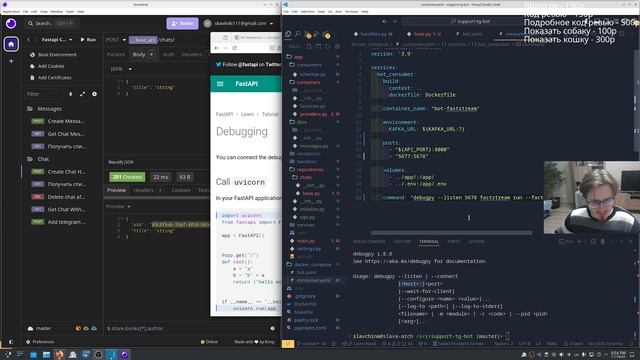640x360 pixels.
Task: Follow the Learn breadcrumb in FastAPI docs
Action: point(247,114)
